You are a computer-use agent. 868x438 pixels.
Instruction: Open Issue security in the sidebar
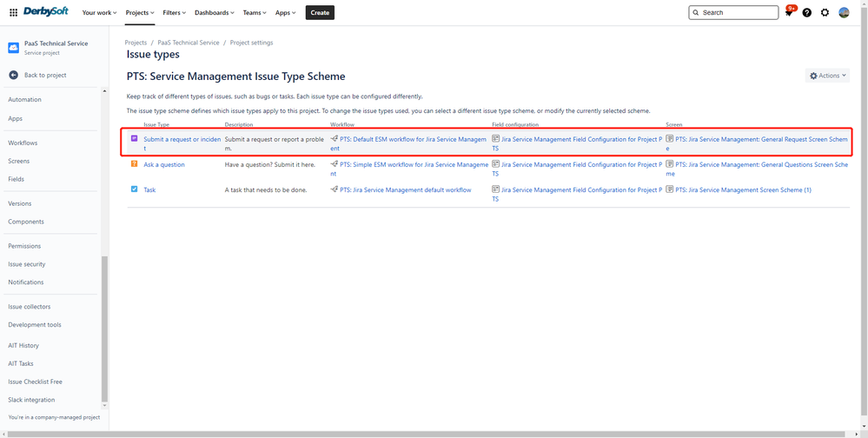pos(27,264)
